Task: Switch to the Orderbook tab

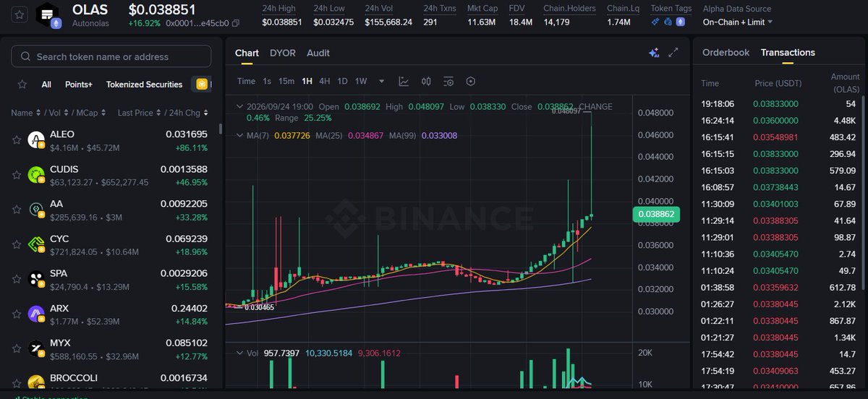Action: tap(726, 52)
